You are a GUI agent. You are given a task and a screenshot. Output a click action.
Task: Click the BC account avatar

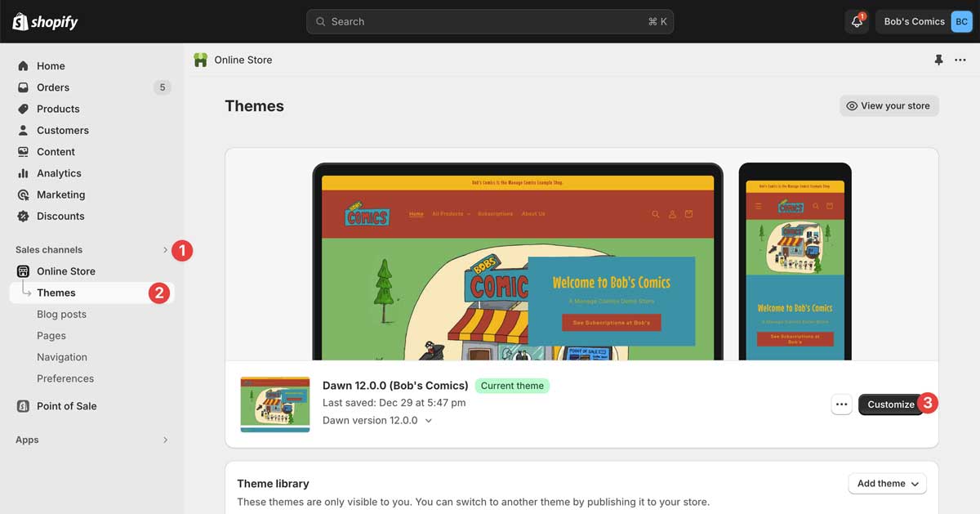[x=961, y=21]
